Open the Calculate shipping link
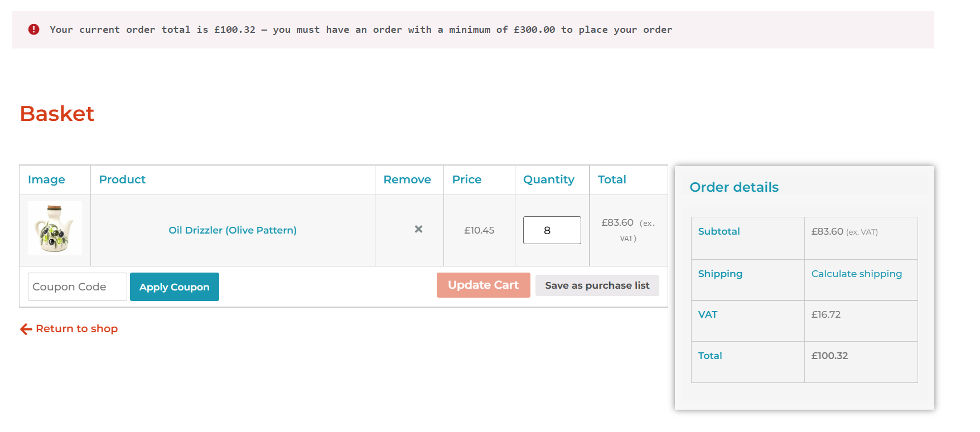 tap(856, 274)
